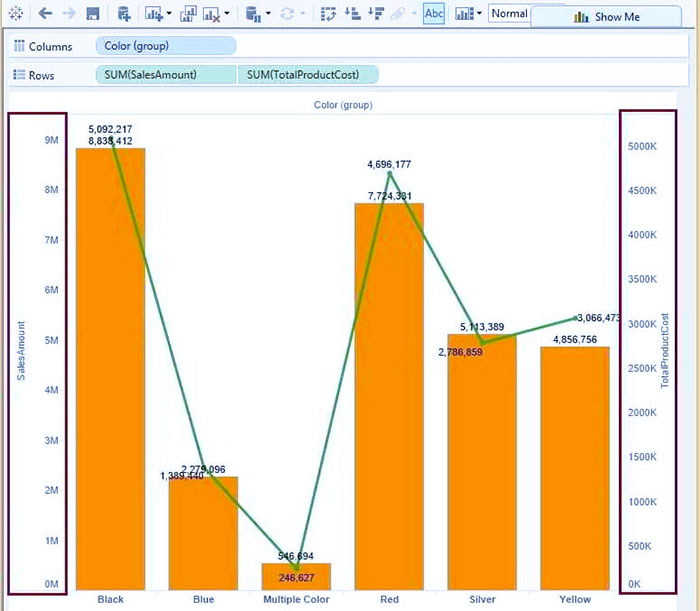Select the Yellow bar in the chart
The width and height of the screenshot is (700, 611).
[575, 468]
